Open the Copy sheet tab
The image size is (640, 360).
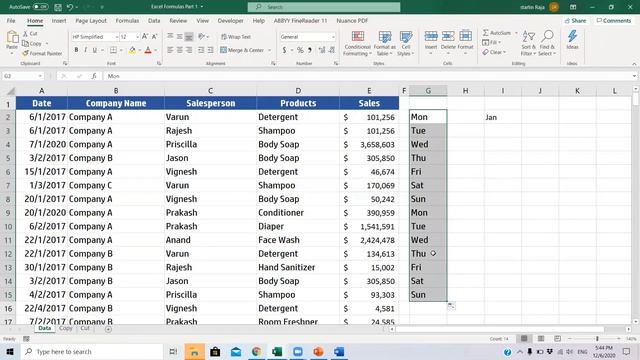pyautogui.click(x=65, y=328)
